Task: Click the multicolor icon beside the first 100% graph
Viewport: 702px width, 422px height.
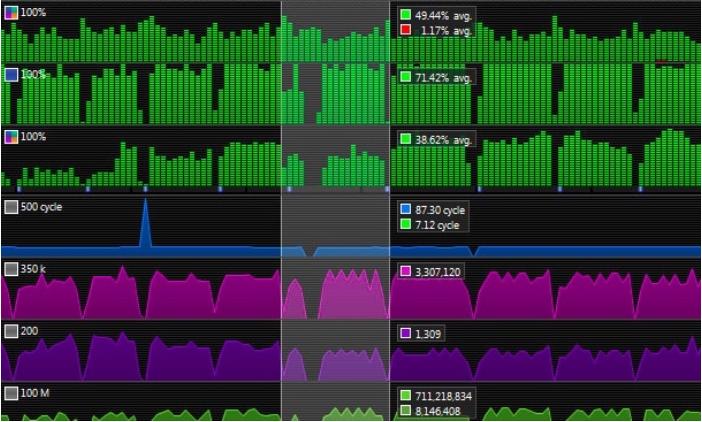Action: click(x=11, y=13)
